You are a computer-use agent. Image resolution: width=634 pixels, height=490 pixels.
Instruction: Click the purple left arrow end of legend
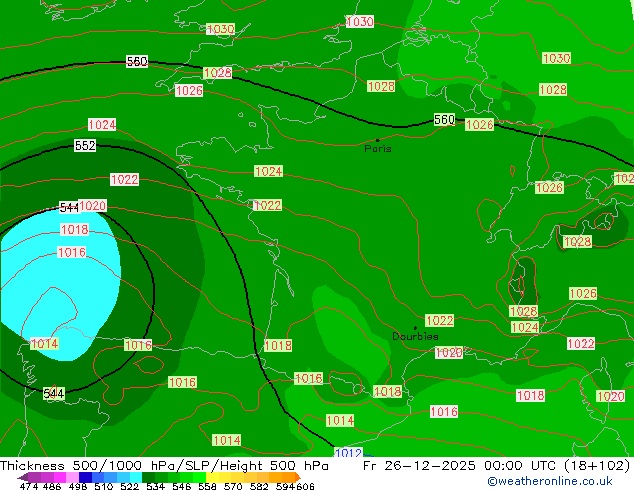pos(22,477)
